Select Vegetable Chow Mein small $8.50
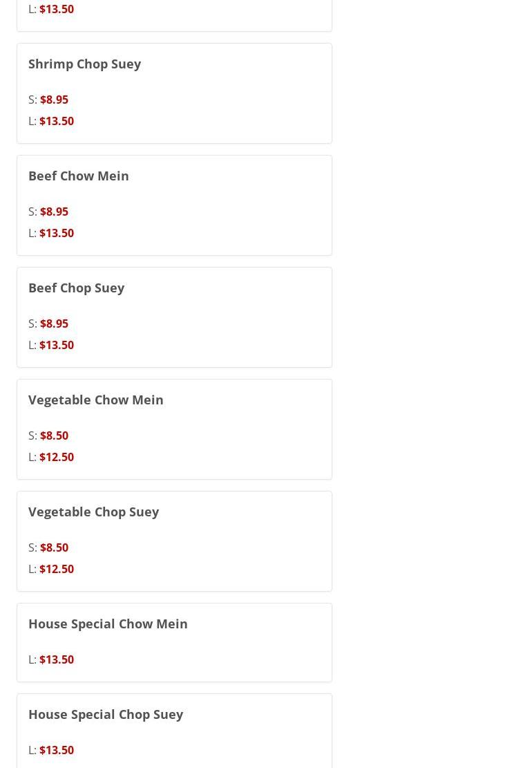This screenshot has height=768, width=532. tap(54, 435)
